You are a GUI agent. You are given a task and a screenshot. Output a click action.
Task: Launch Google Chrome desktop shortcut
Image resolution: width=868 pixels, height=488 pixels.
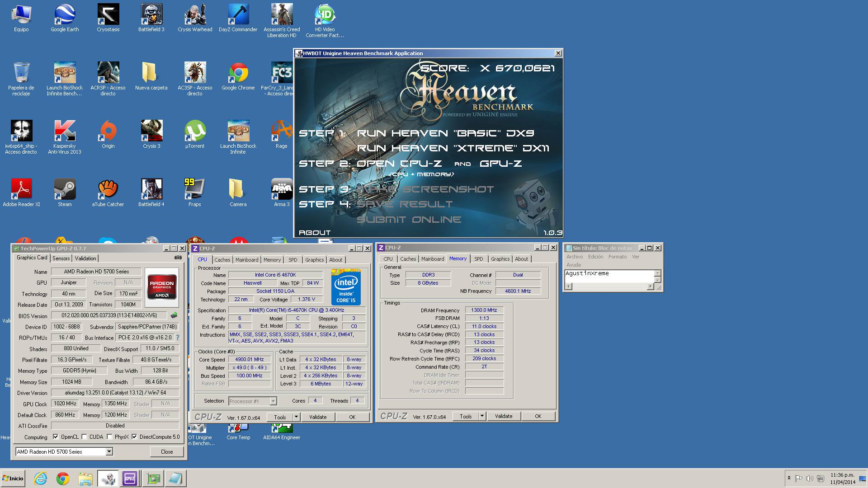pyautogui.click(x=238, y=76)
